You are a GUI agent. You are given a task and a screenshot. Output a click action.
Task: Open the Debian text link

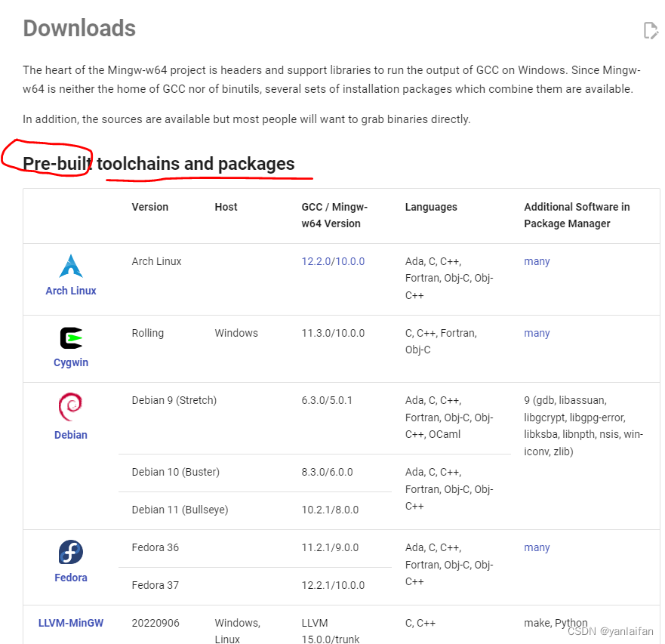[71, 435]
